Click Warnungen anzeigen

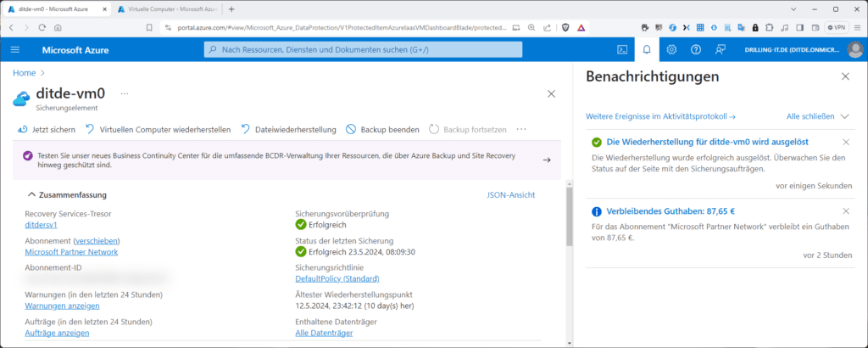coord(63,306)
